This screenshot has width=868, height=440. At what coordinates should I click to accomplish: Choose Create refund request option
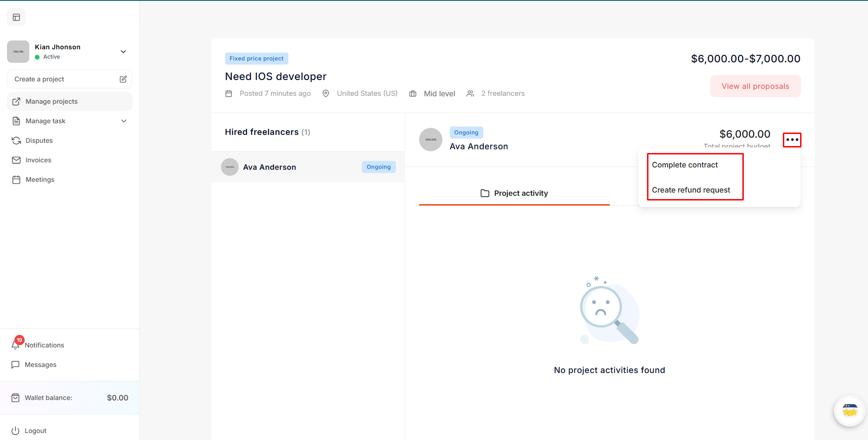pos(691,190)
